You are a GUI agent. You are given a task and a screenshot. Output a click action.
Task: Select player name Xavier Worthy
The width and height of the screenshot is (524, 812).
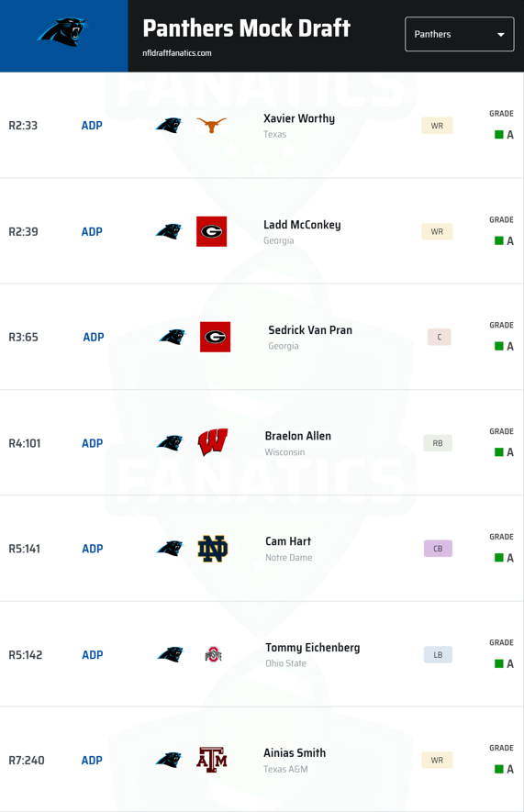[299, 118]
